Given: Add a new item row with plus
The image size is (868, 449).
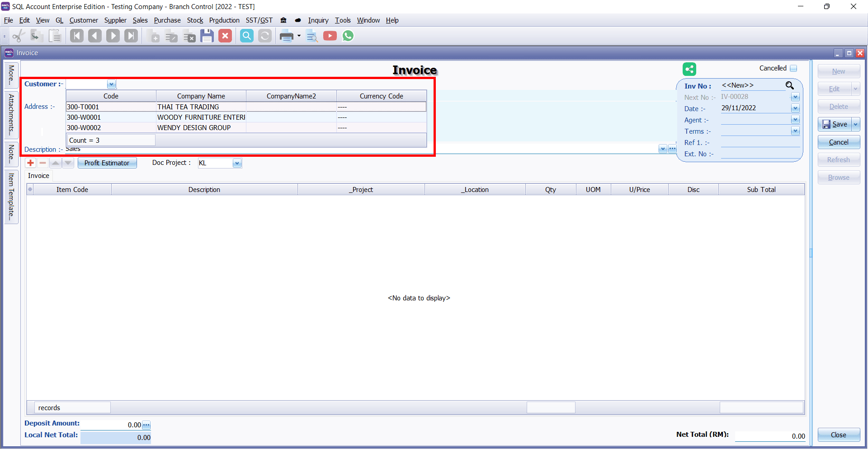Looking at the screenshot, I should [x=31, y=163].
